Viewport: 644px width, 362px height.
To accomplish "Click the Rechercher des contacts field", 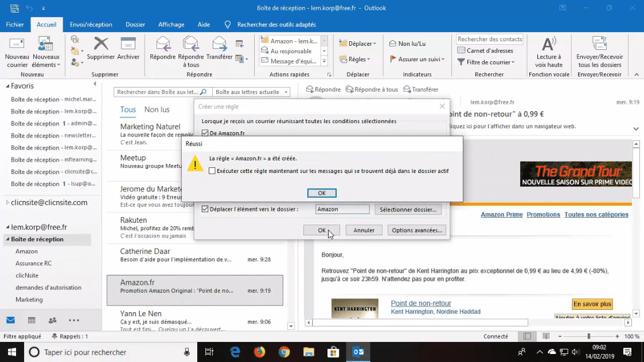I will [x=490, y=39].
